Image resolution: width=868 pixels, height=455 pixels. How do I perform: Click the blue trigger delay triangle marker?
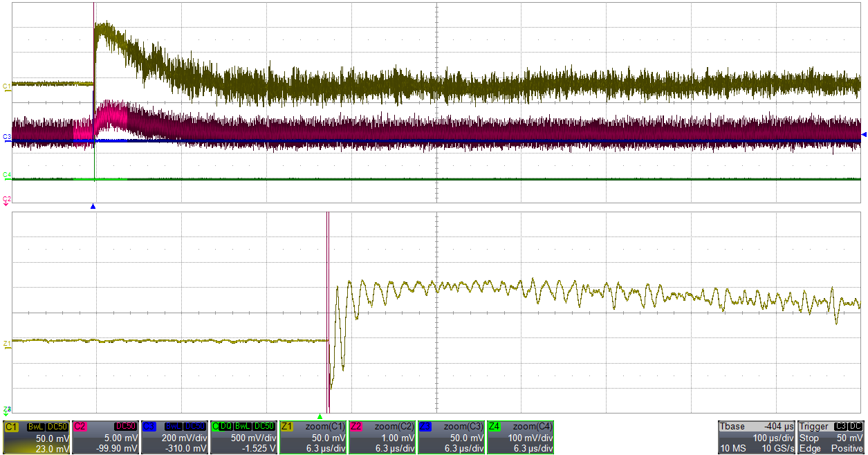coord(93,206)
